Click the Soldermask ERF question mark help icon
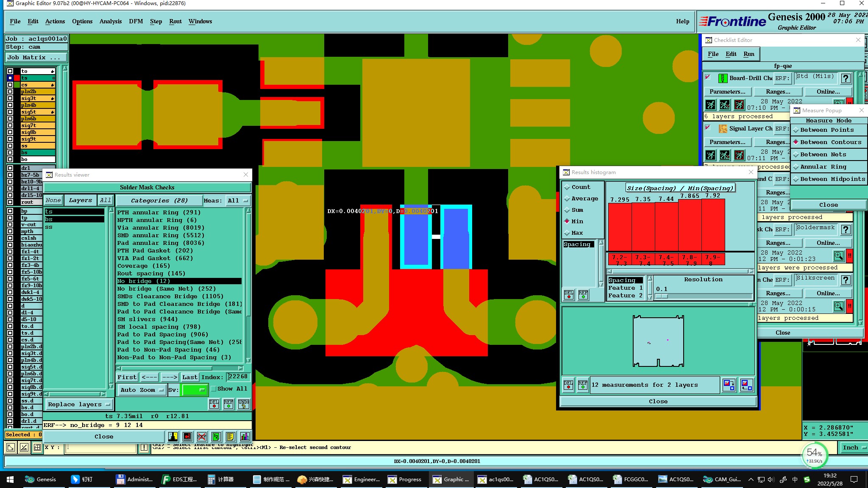The height and width of the screenshot is (488, 868). (x=846, y=230)
